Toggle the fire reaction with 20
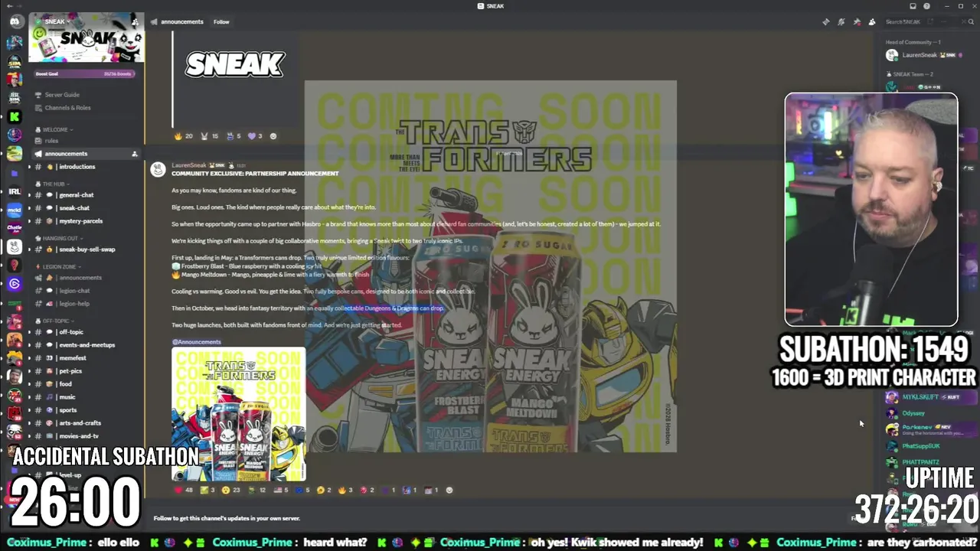This screenshot has width=980, height=551. point(183,136)
